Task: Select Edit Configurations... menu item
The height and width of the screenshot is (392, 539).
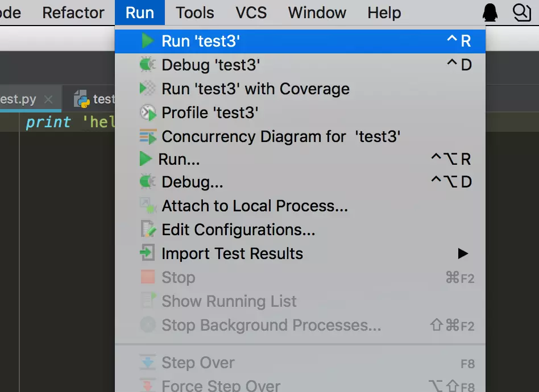Action: 238,230
